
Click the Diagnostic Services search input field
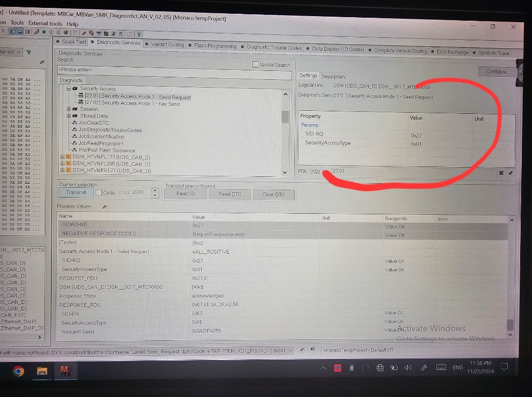[174, 70]
